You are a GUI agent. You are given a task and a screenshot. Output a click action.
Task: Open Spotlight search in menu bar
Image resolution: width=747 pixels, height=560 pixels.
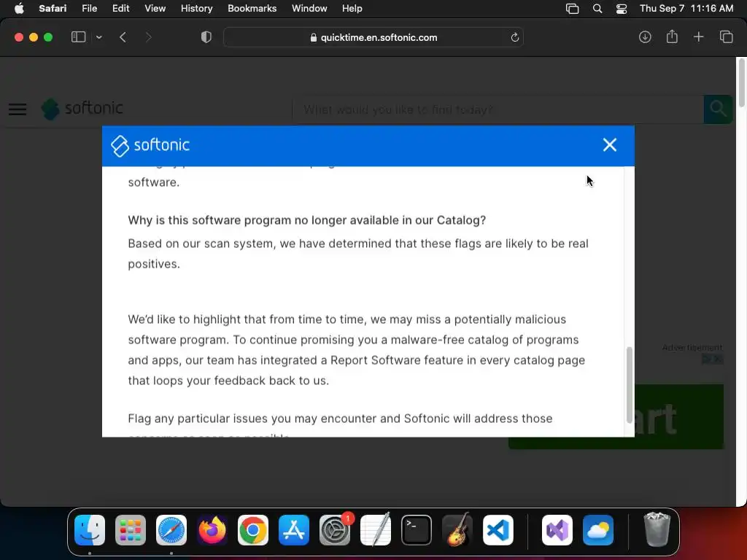coord(597,9)
